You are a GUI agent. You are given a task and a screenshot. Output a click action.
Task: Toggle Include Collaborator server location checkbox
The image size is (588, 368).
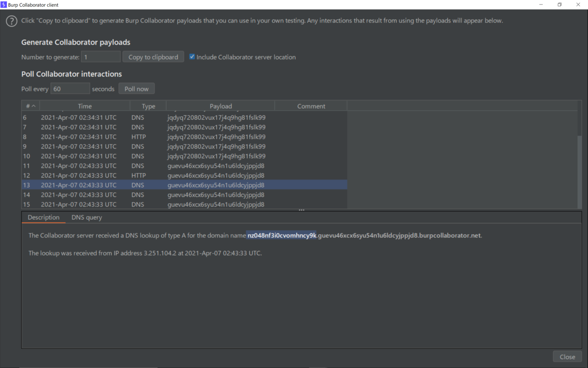192,57
